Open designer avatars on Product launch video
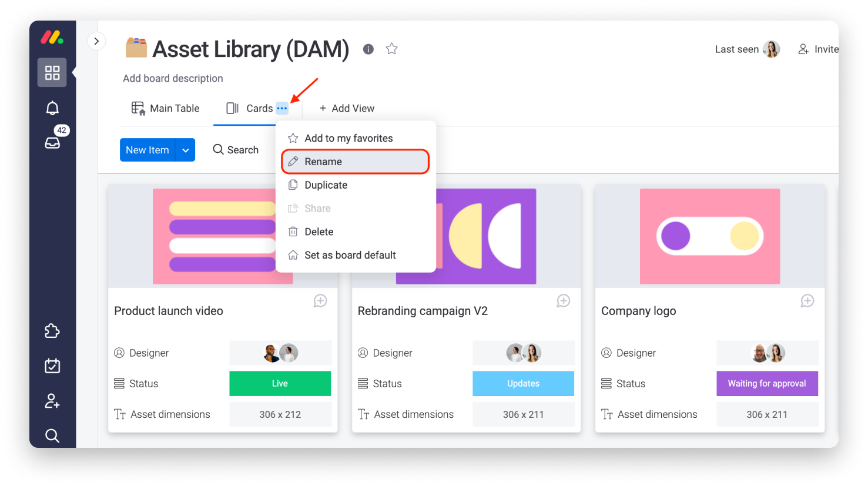The height and width of the screenshot is (486, 868). [x=280, y=353]
